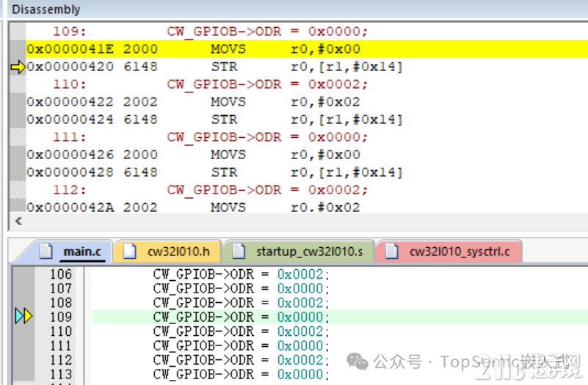Click the source line 111: in Disassembly
The image size is (588, 385).
click(210, 137)
